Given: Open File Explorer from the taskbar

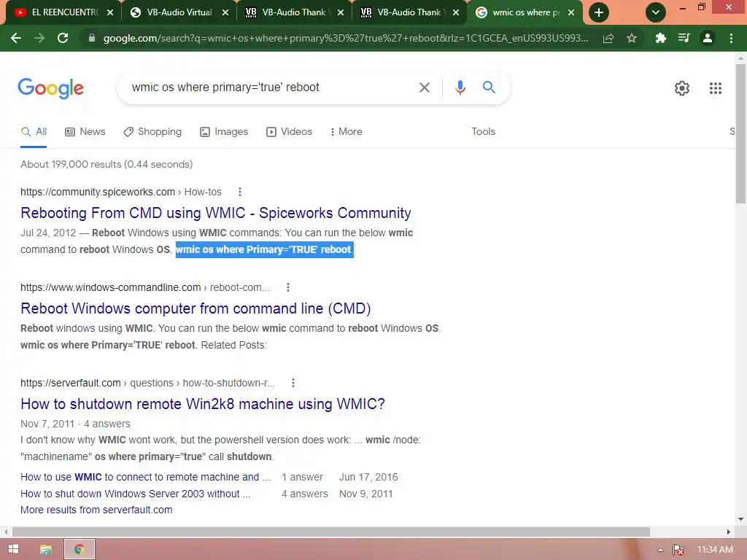Looking at the screenshot, I should [x=46, y=550].
